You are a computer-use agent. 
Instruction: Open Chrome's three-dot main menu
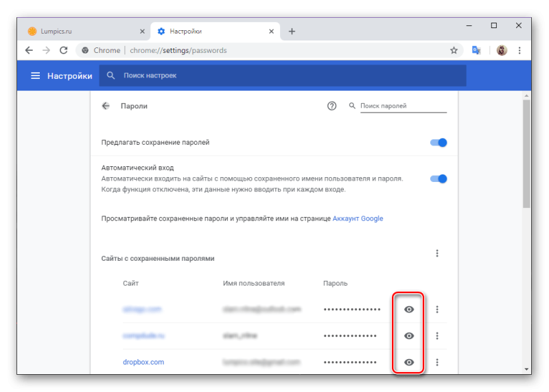(519, 50)
